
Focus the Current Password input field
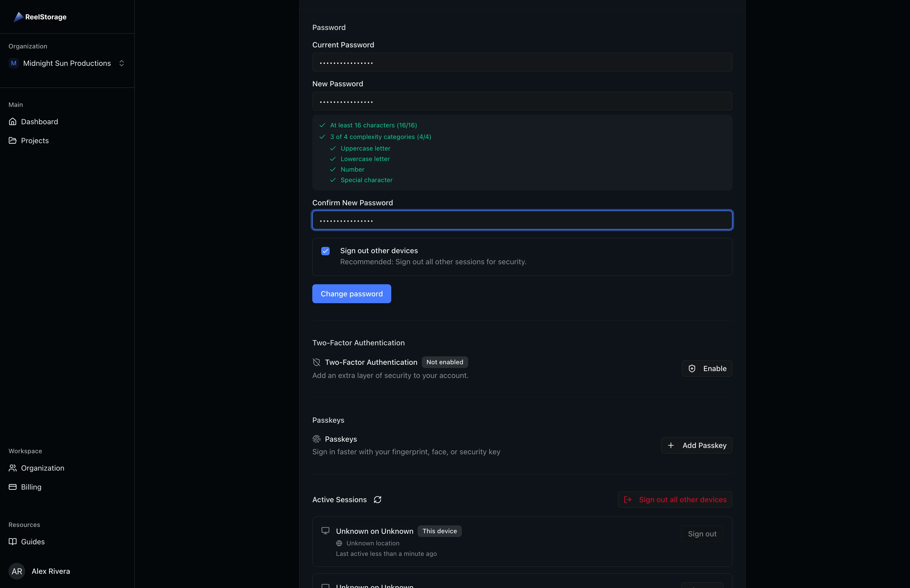522,62
